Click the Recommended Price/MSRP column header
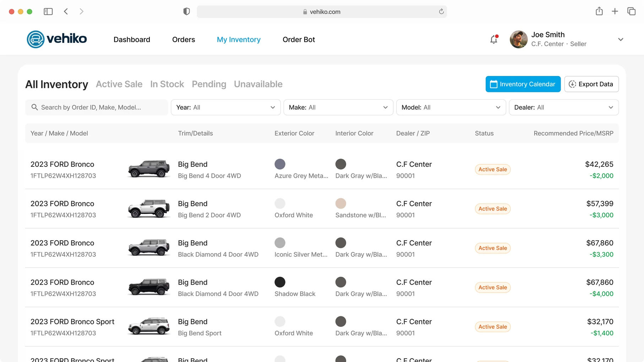This screenshot has height=362, width=644. (573, 133)
